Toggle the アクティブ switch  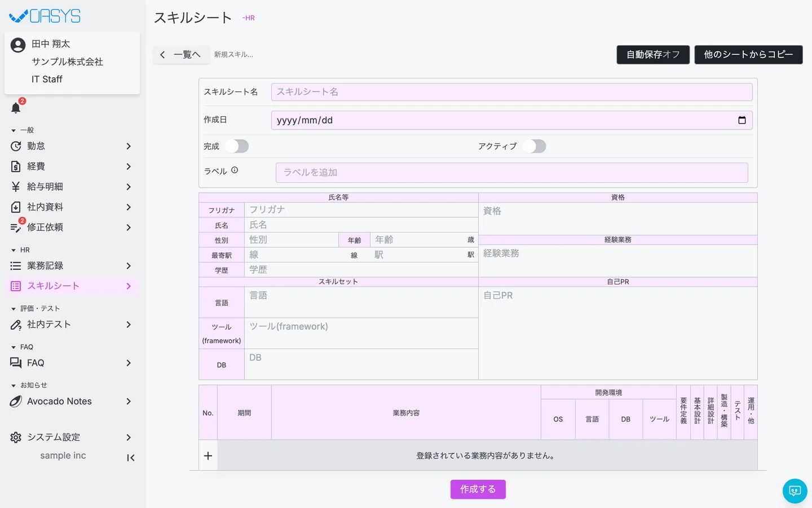pyautogui.click(x=534, y=146)
